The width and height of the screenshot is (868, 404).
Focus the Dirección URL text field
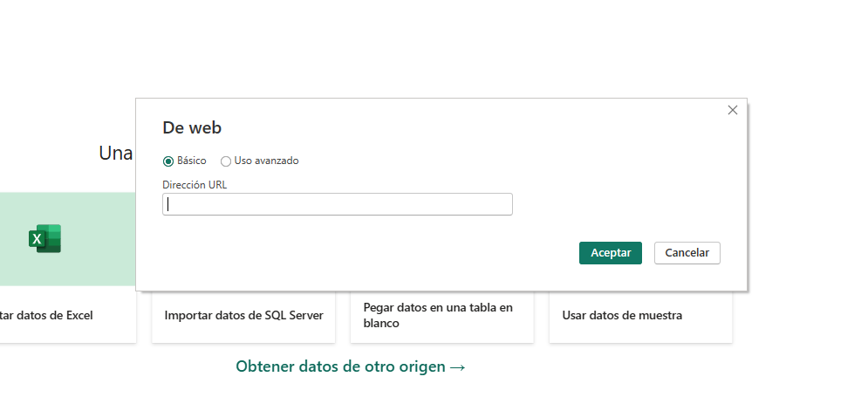point(338,204)
